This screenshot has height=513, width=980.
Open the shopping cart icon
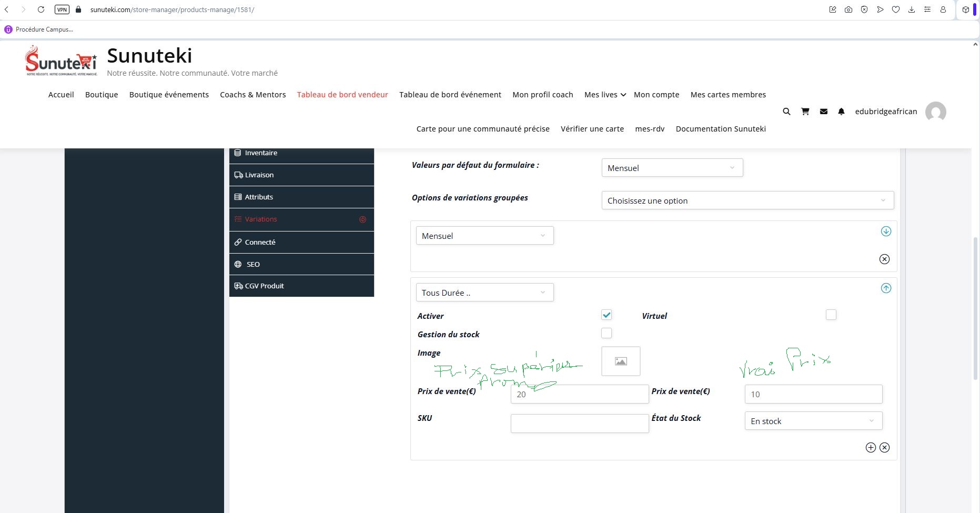(x=805, y=112)
